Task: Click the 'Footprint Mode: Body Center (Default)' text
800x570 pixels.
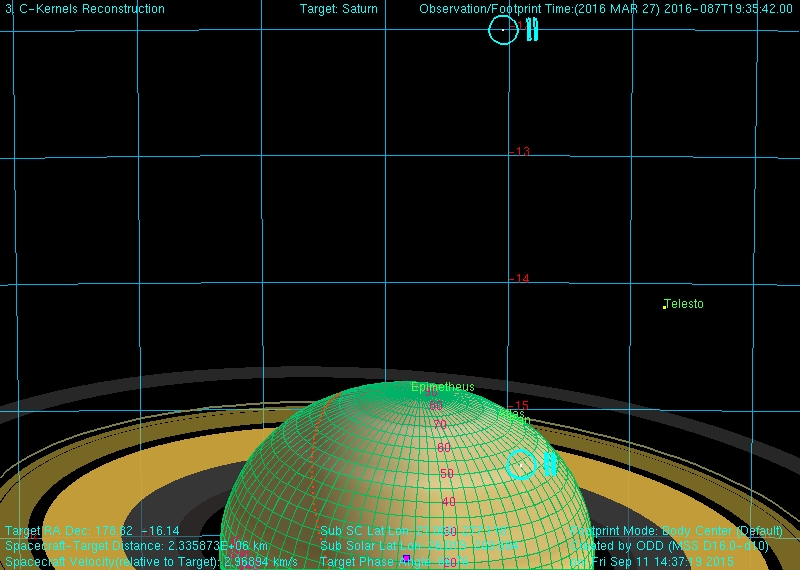Action: [677, 531]
